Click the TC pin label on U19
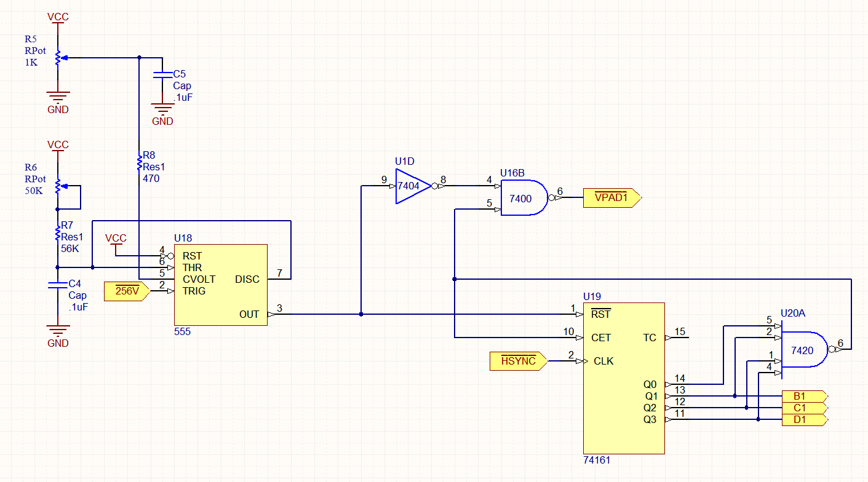 pyautogui.click(x=650, y=338)
